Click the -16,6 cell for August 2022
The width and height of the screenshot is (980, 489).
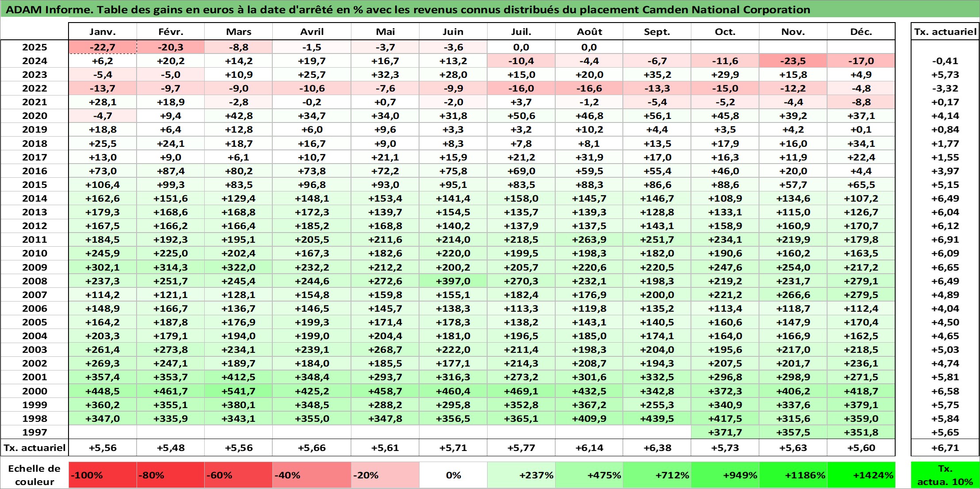589,88
